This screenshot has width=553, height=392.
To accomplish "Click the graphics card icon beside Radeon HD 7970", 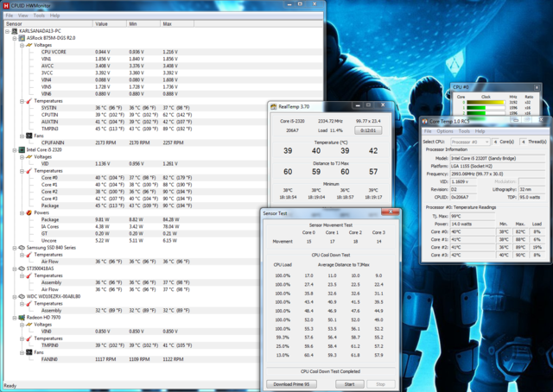I will coord(22,317).
